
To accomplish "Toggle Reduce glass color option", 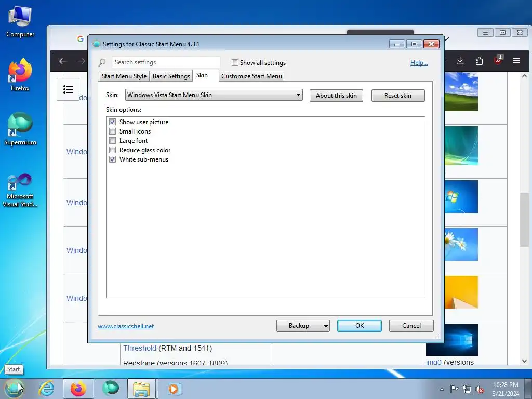I will point(112,150).
